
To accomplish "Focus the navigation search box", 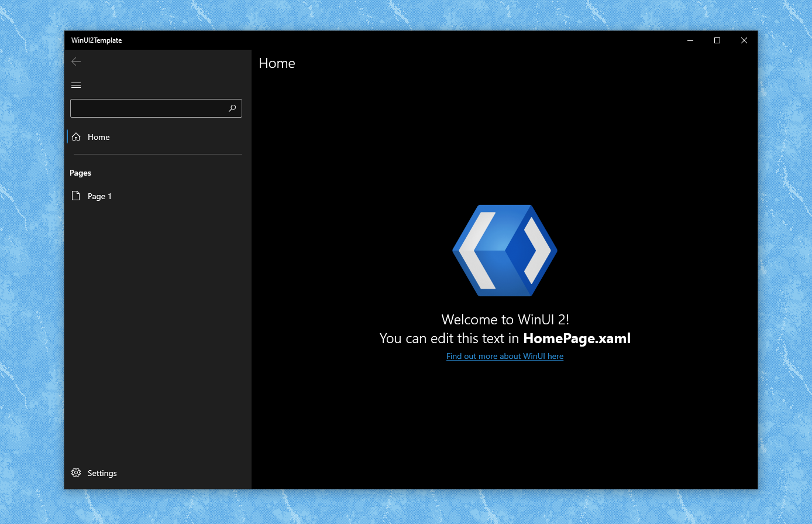I will (156, 108).
